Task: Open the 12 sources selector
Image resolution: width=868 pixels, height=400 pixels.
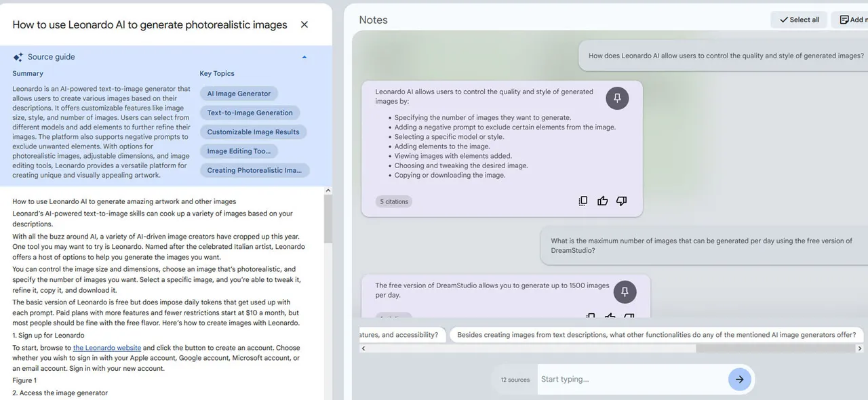Action: [x=515, y=380]
